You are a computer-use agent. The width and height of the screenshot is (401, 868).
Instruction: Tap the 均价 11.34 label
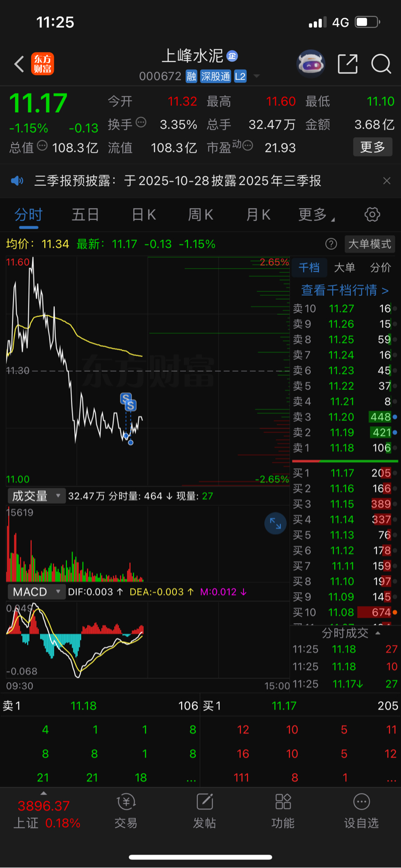click(x=38, y=244)
